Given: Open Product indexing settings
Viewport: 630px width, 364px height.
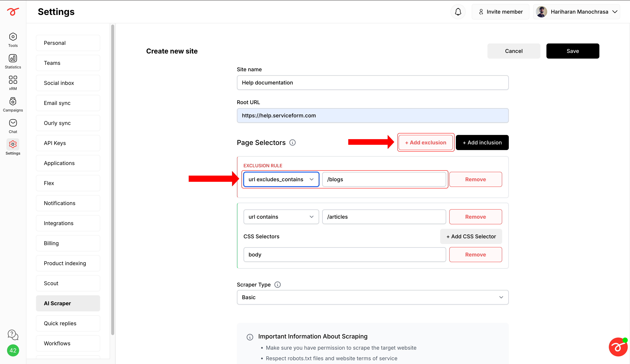Looking at the screenshot, I should click(x=68, y=263).
